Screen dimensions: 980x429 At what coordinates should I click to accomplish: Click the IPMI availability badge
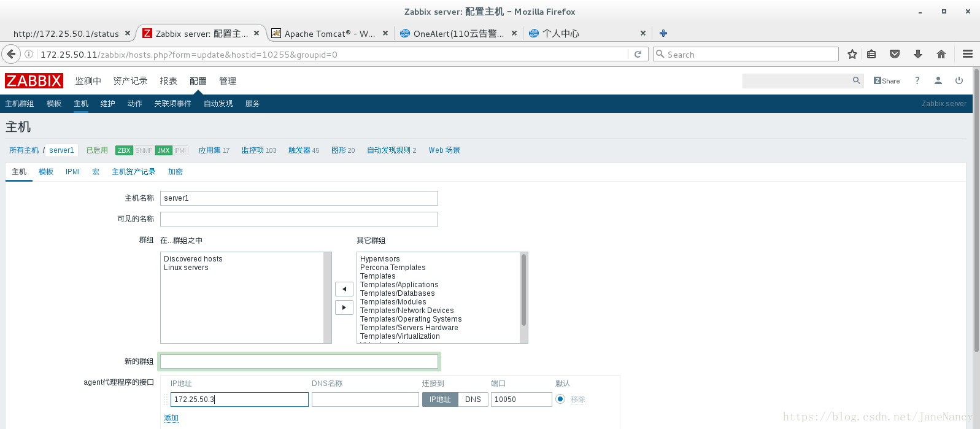[180, 150]
